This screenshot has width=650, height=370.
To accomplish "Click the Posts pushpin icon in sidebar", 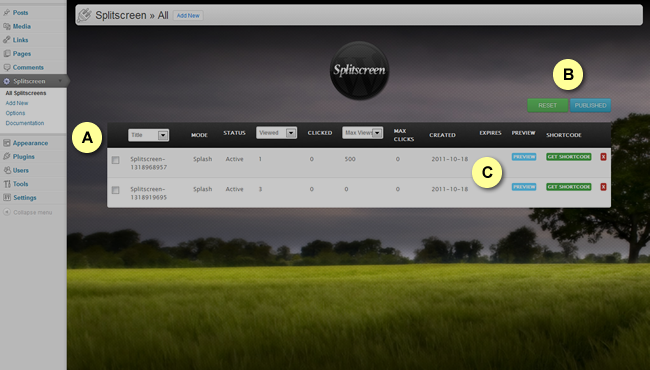I will coord(7,12).
